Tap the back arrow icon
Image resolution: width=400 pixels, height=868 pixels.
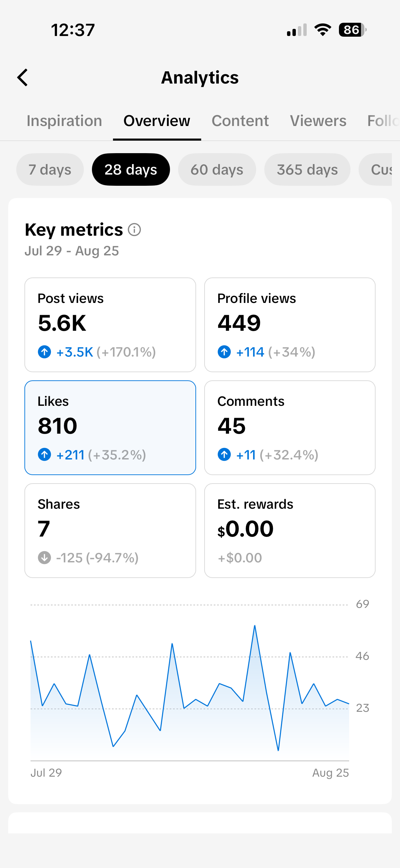point(22,77)
